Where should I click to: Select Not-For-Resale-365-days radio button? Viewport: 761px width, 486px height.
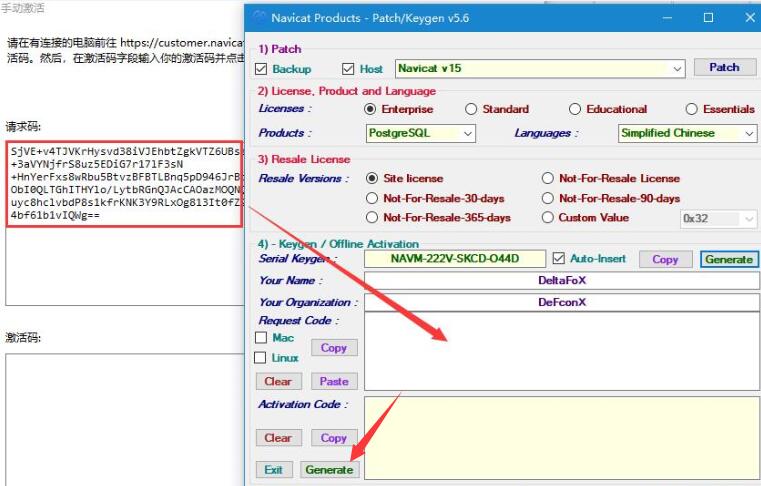[x=372, y=218]
